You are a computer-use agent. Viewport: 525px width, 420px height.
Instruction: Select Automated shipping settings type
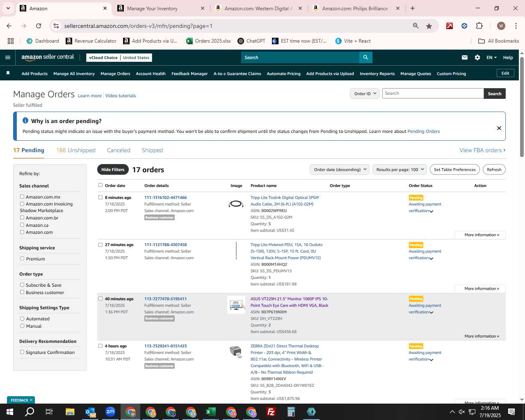22,319
